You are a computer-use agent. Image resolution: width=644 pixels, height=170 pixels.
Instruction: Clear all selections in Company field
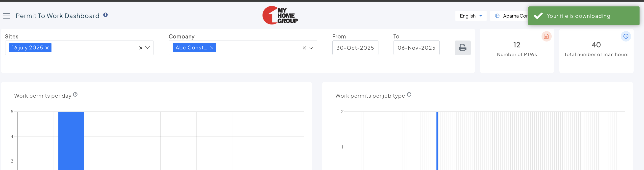point(304,48)
